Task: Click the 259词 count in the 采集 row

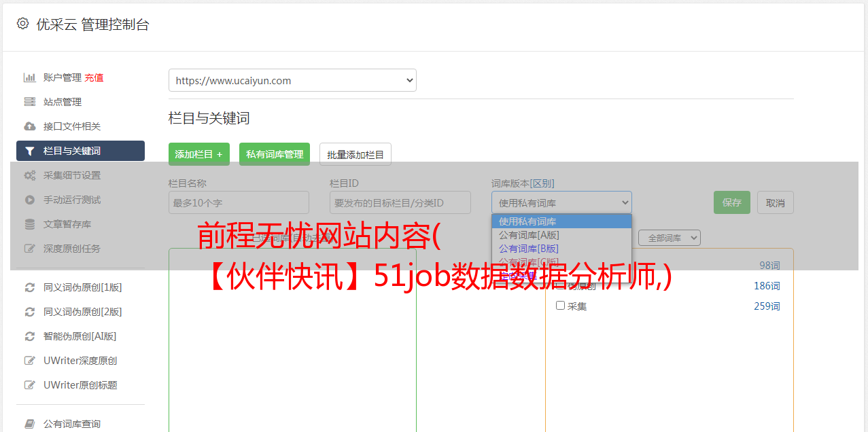Action: [x=767, y=306]
